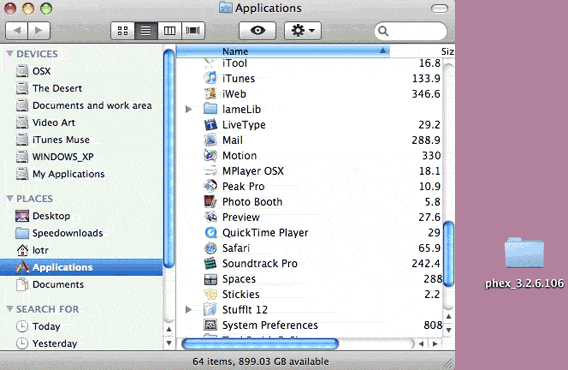Click the search field
The height and width of the screenshot is (370, 568).
tap(411, 31)
